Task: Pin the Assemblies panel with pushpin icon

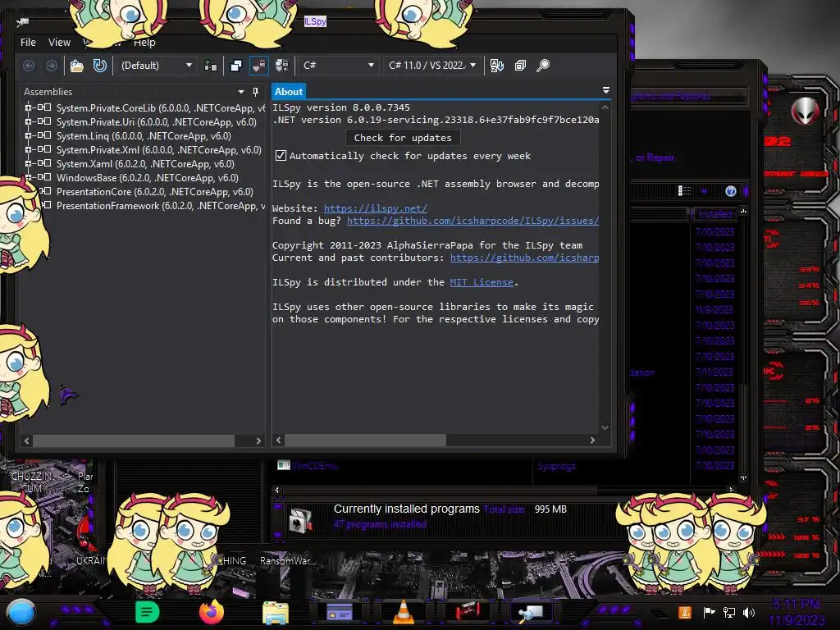Action: (256, 92)
